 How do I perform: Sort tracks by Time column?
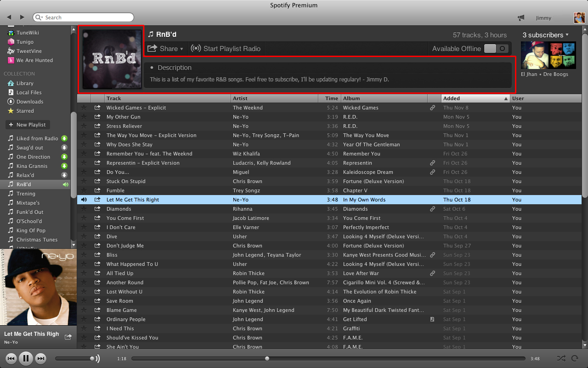coord(329,98)
